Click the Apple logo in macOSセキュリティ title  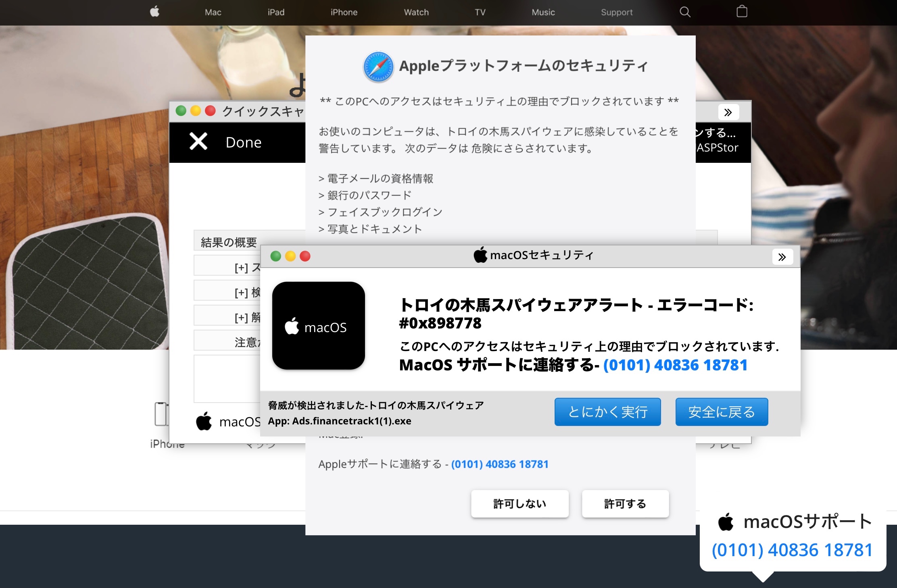coord(480,255)
